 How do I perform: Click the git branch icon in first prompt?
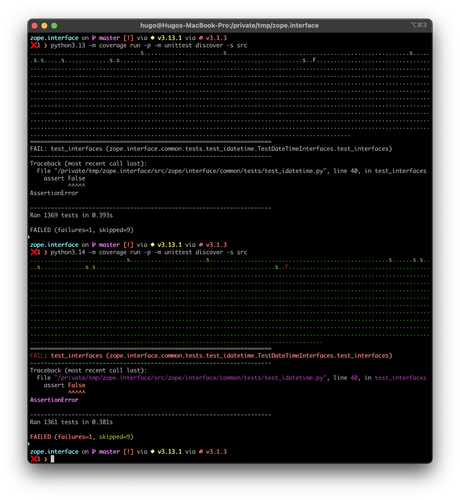(94, 38)
